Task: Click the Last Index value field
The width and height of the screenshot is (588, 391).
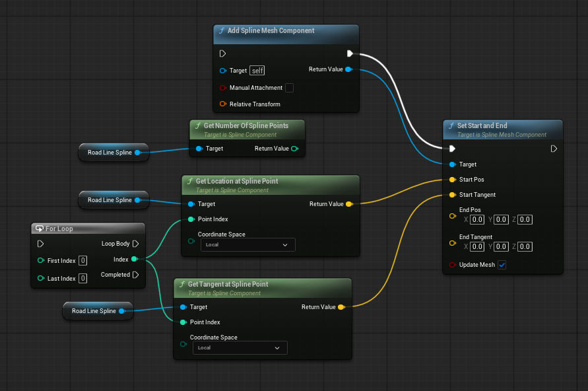Action: 82,279
